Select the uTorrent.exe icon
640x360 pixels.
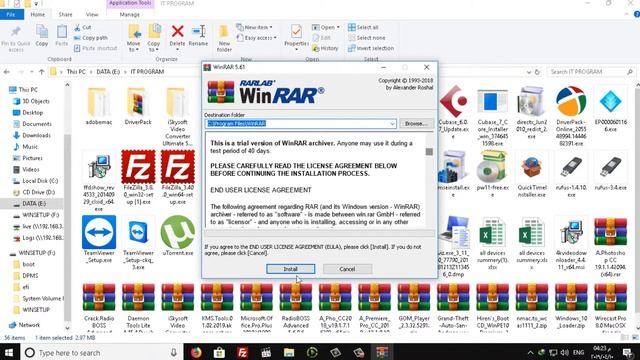178,232
